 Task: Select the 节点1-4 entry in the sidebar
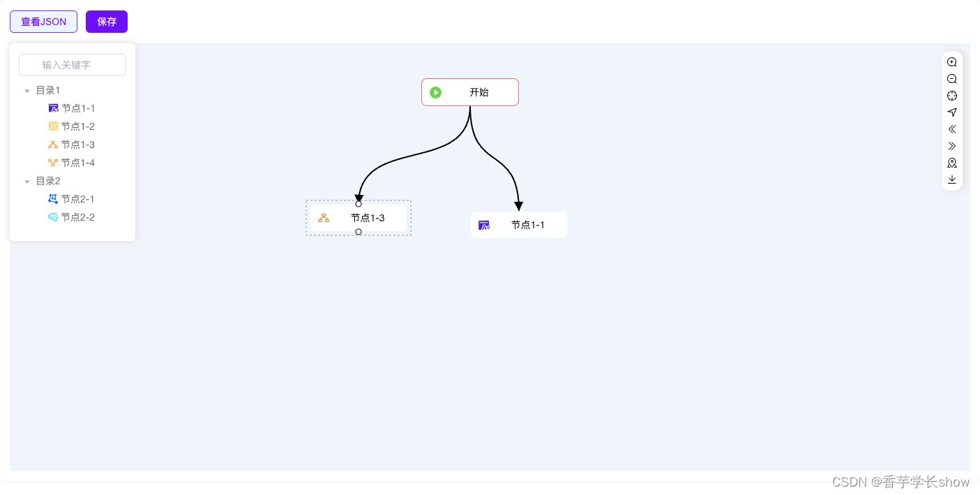pyautogui.click(x=77, y=163)
